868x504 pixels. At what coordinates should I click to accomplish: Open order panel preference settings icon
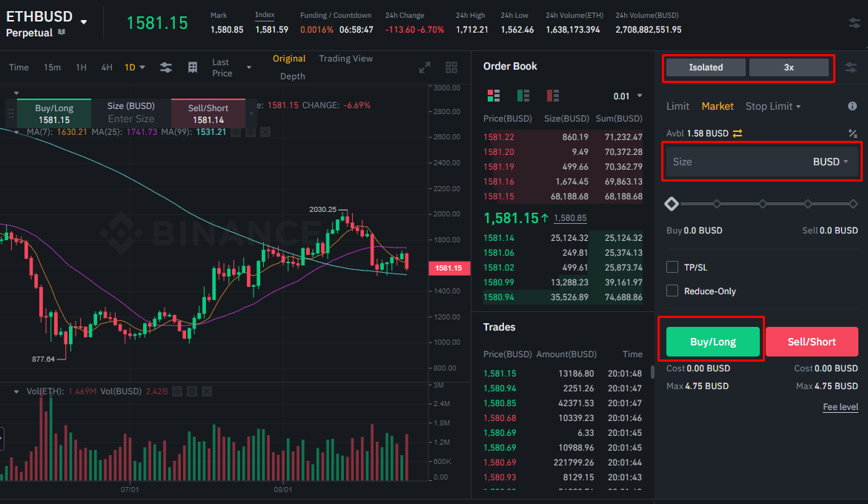click(851, 67)
